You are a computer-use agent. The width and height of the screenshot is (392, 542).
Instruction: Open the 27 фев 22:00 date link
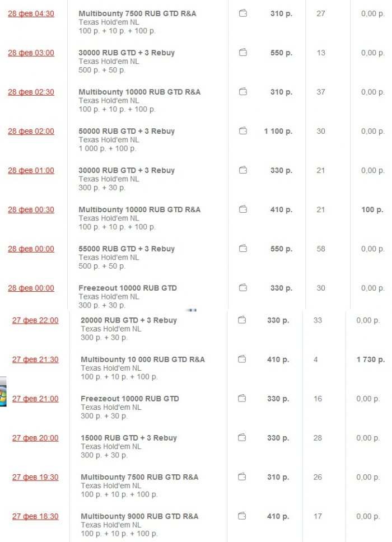(x=35, y=320)
